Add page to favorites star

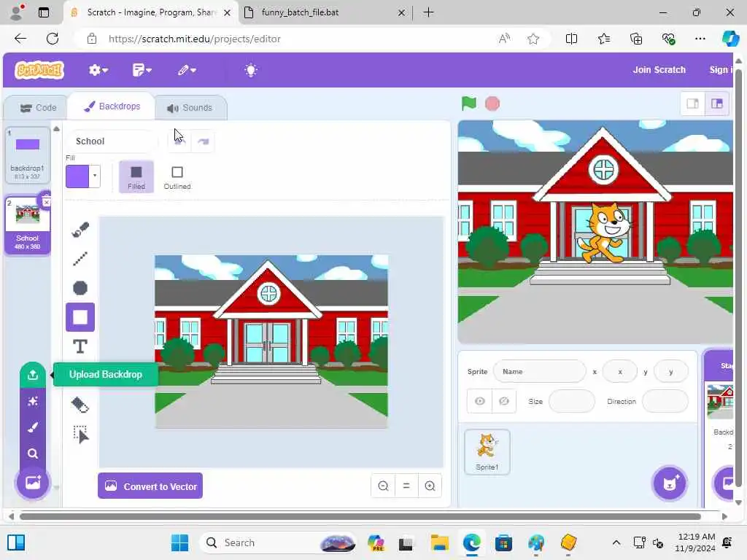tap(533, 39)
